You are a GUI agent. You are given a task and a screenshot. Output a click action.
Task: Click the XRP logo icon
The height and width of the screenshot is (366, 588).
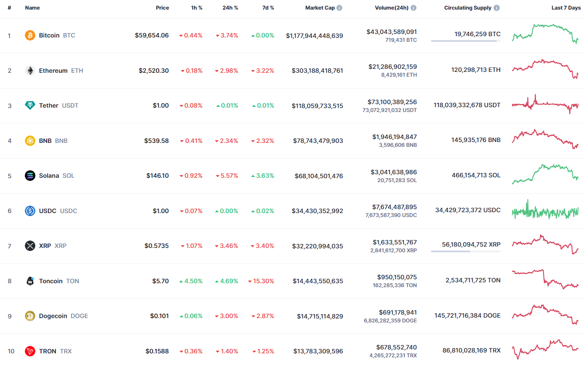[x=30, y=246]
